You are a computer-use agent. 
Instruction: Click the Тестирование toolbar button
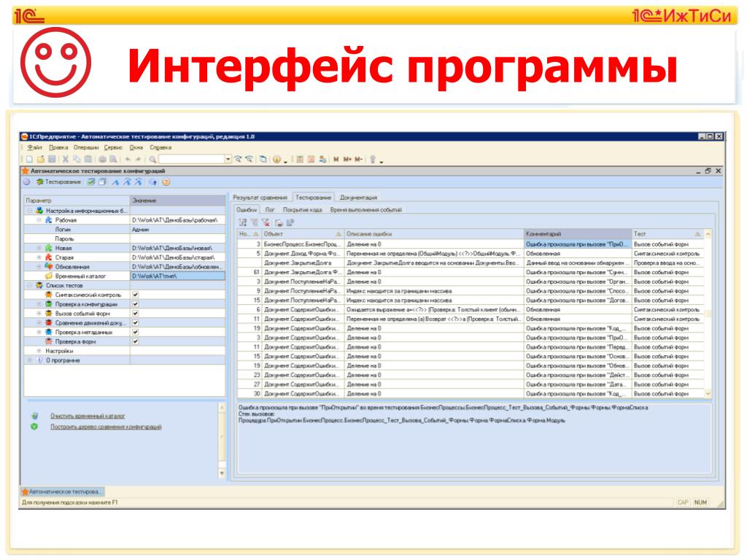click(x=58, y=182)
